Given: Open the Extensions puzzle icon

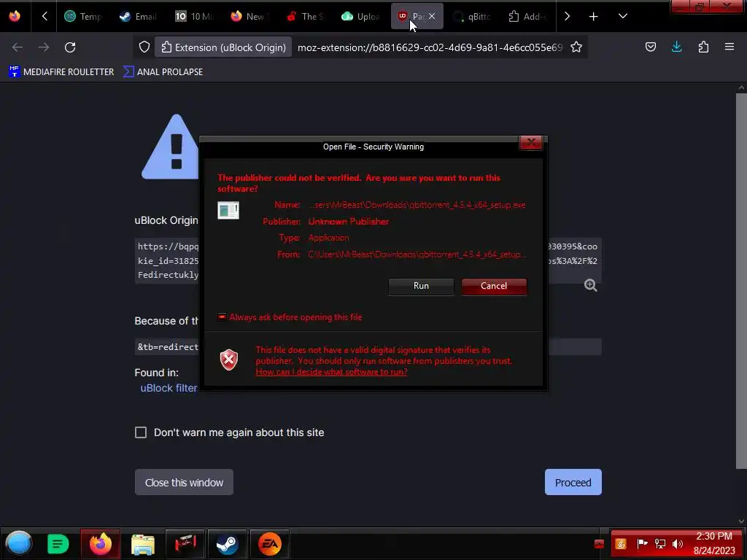Looking at the screenshot, I should (703, 47).
